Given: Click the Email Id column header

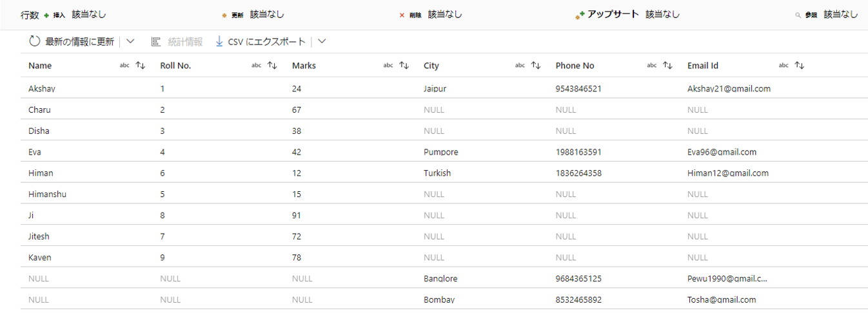Looking at the screenshot, I should pyautogui.click(x=703, y=66).
